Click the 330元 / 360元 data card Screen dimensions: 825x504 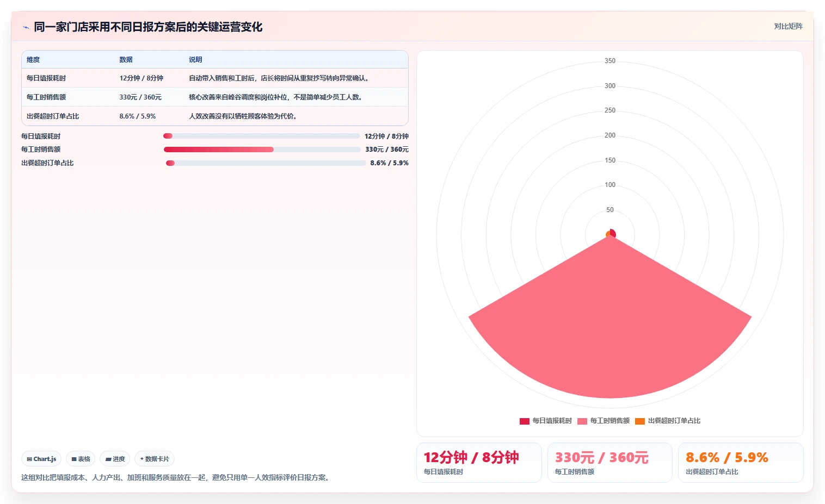click(x=609, y=463)
